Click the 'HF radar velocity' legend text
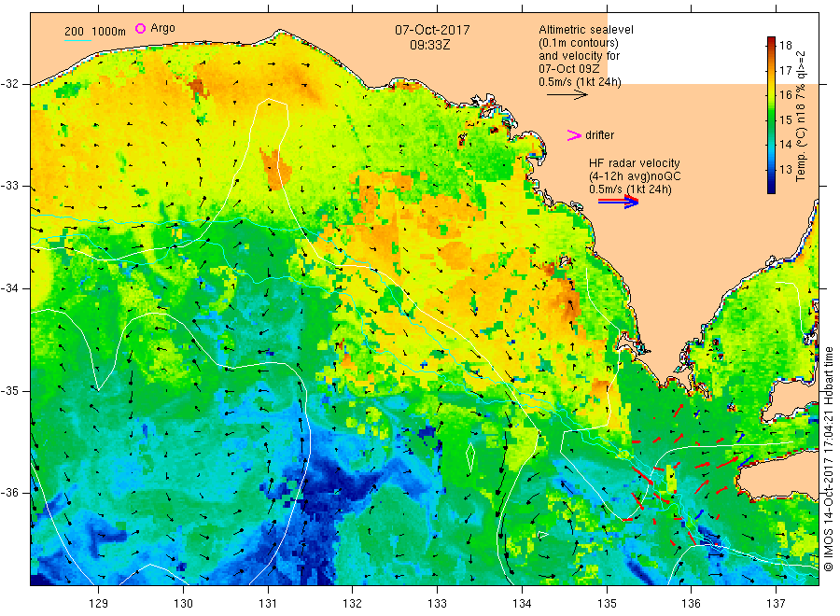 click(x=635, y=163)
